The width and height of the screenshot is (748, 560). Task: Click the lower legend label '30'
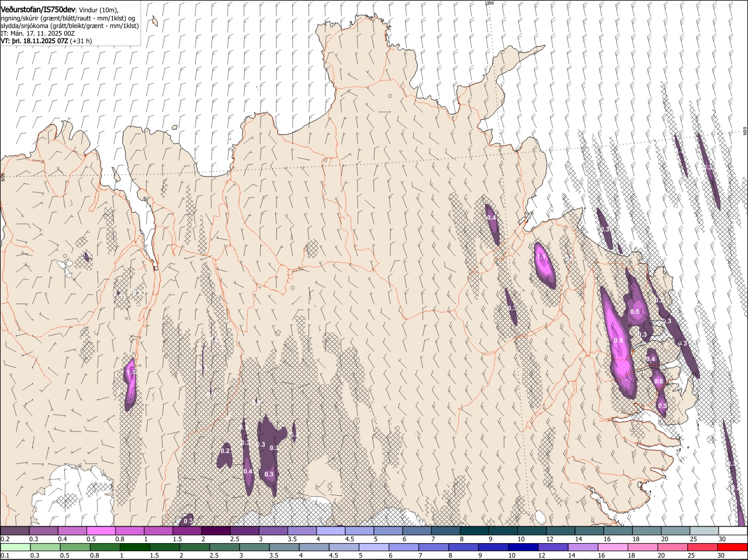[721, 555]
